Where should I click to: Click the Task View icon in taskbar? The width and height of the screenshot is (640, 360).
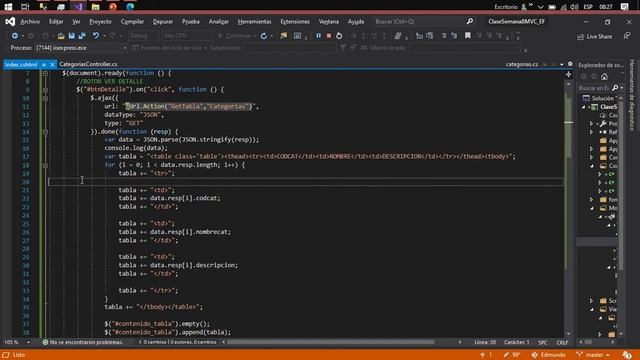[x=25, y=7]
